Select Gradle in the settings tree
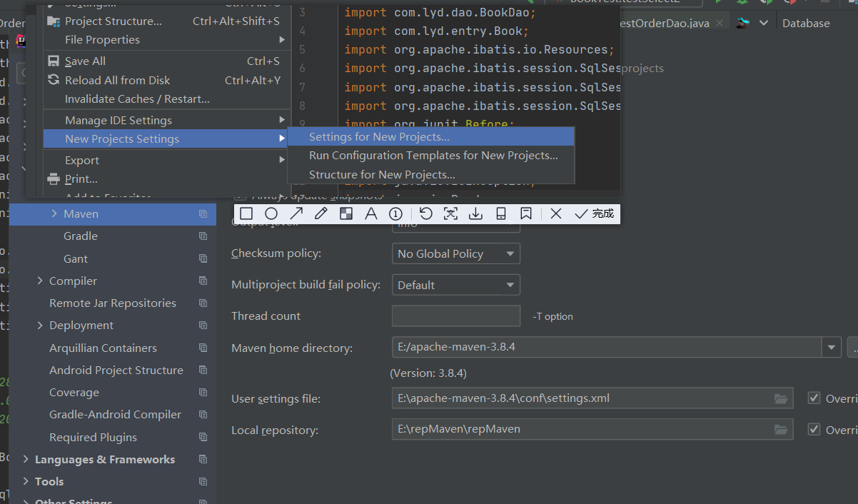The width and height of the screenshot is (858, 504). 81,236
